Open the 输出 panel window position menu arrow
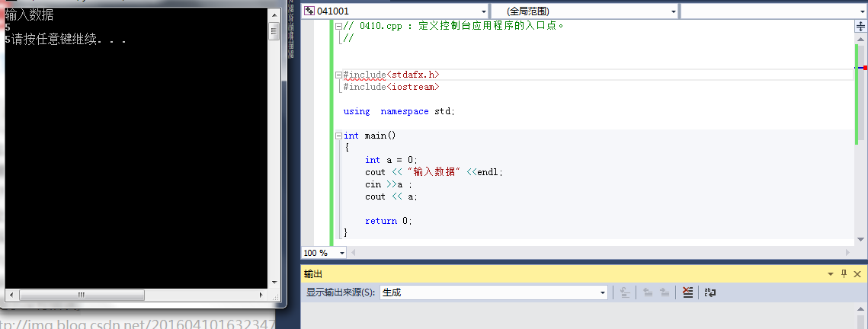Image resolution: width=868 pixels, height=329 pixels. click(x=831, y=273)
